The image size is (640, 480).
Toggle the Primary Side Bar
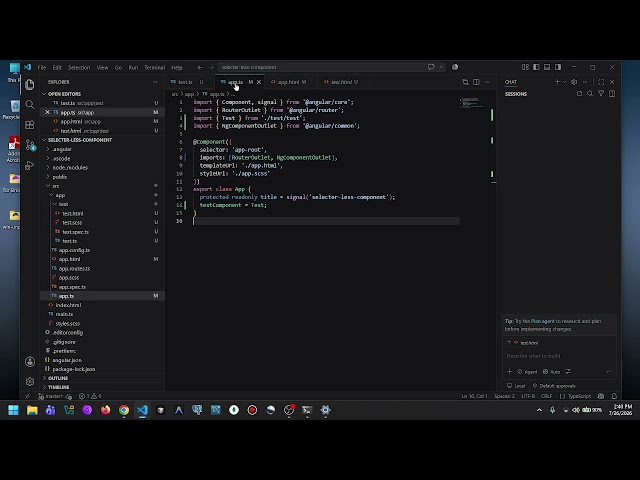536,67
